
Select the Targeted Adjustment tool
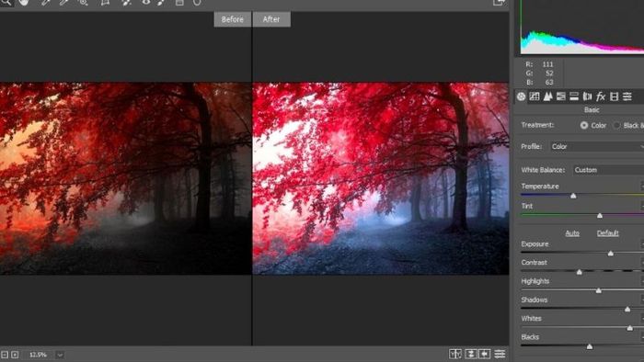(83, 2)
